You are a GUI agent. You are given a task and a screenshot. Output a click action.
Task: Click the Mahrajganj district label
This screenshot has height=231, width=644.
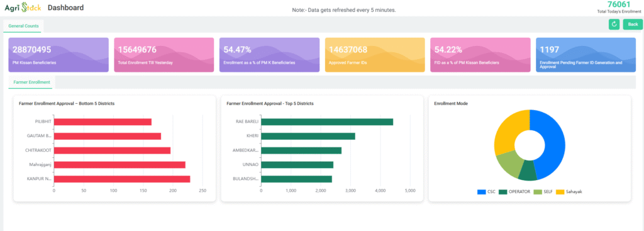tap(40, 165)
